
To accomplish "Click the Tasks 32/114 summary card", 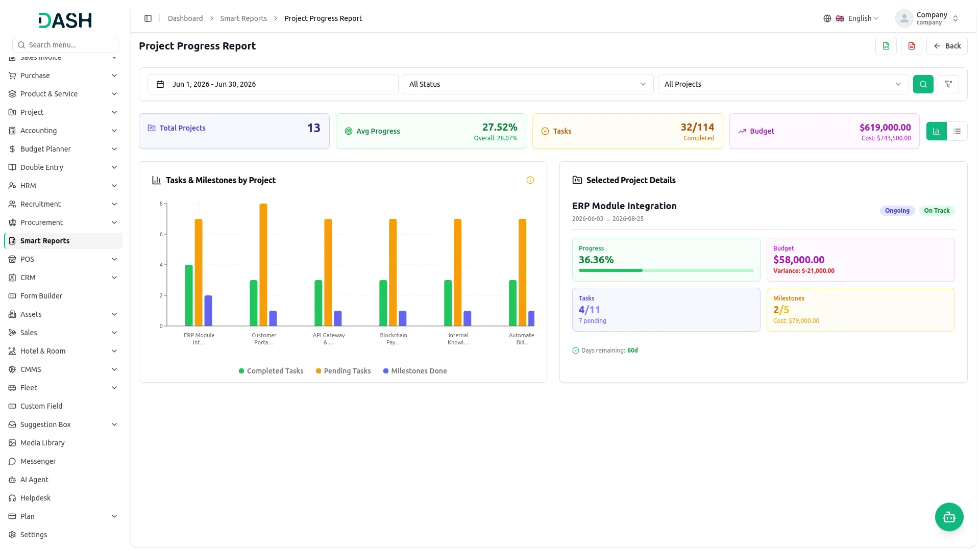I will point(628,131).
